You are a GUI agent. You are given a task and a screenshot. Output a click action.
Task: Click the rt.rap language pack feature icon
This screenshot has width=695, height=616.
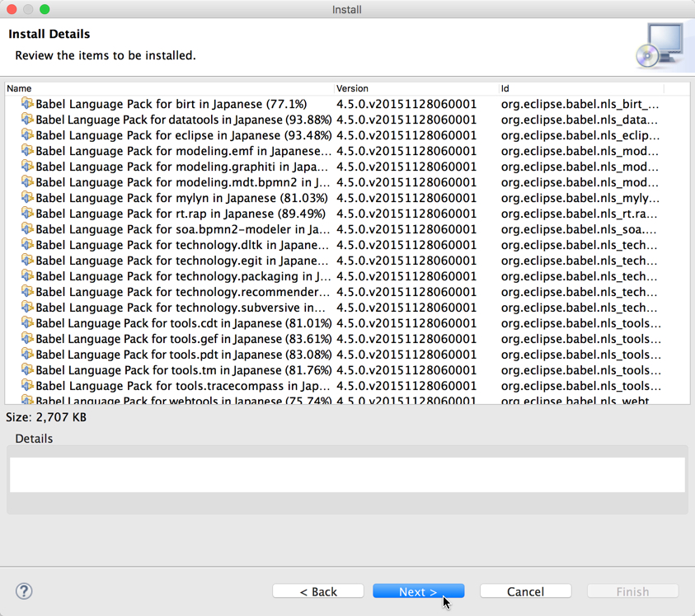tap(27, 214)
